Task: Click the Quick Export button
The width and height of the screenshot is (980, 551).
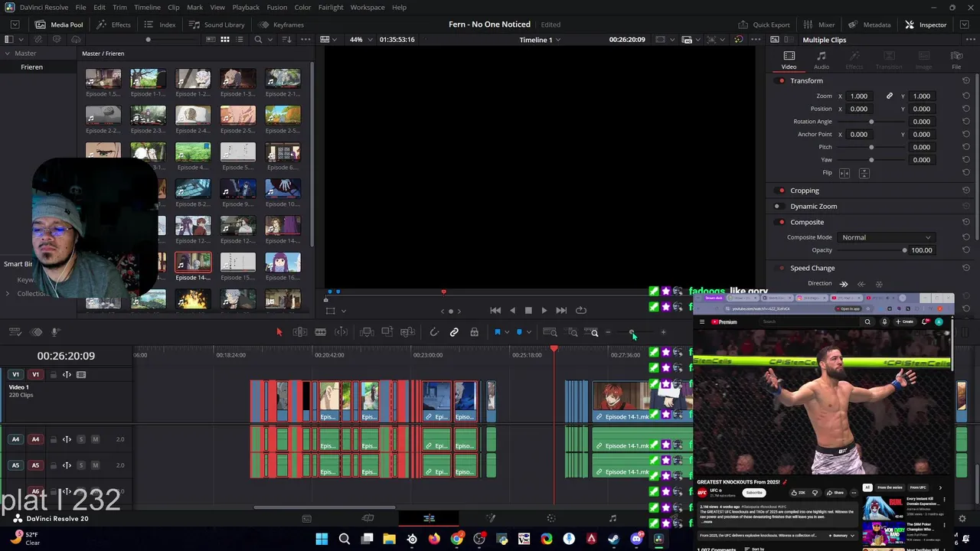Action: (x=763, y=24)
